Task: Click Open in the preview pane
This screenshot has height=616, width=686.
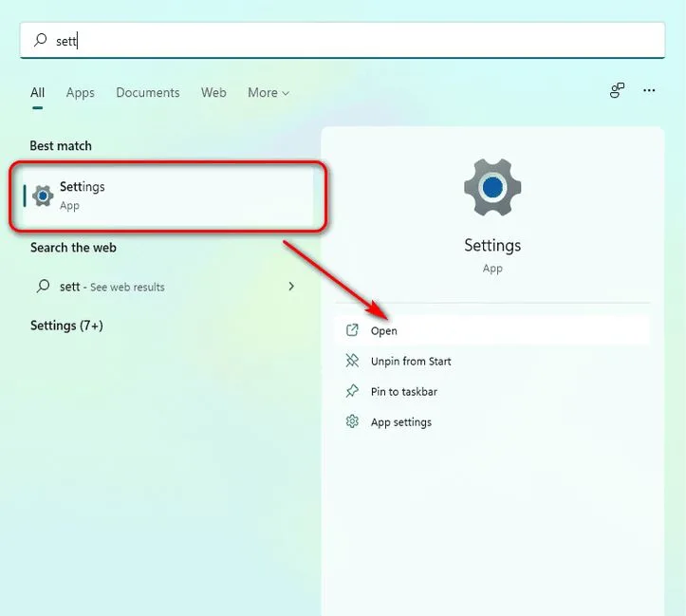Action: point(492,330)
